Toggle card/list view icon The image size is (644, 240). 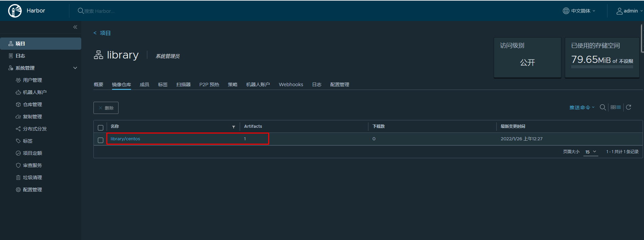616,107
